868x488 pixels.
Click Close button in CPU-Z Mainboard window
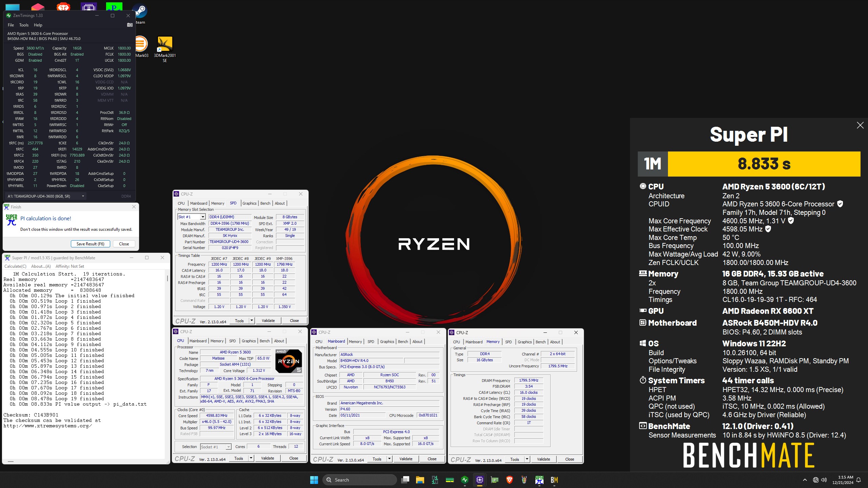432,459
